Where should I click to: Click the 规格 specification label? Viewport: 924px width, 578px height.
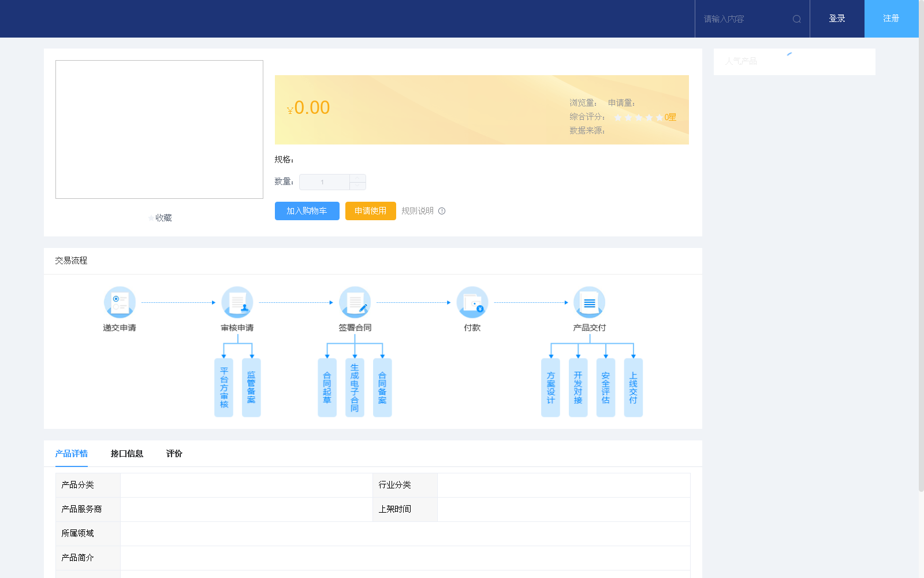click(284, 160)
